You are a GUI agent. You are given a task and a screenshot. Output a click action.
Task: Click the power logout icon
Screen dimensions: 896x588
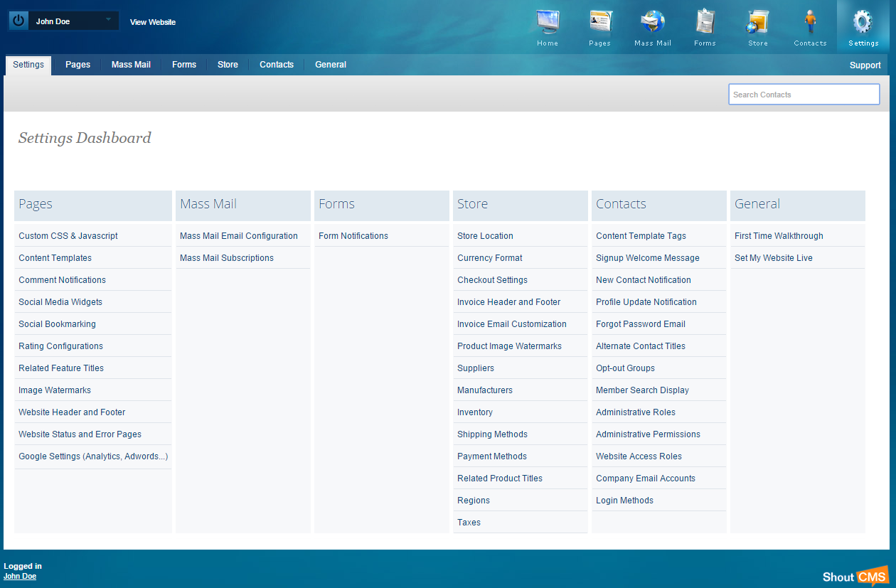tap(18, 21)
